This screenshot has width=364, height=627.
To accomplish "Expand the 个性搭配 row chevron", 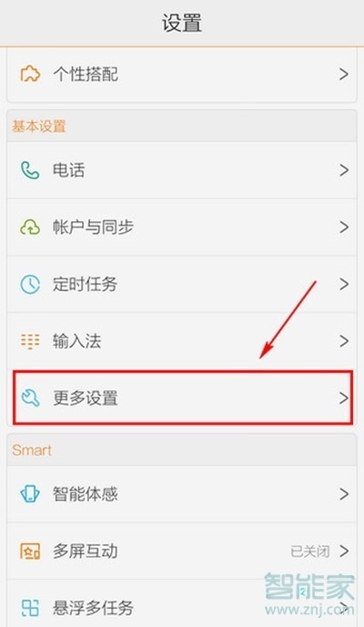I will (x=344, y=74).
